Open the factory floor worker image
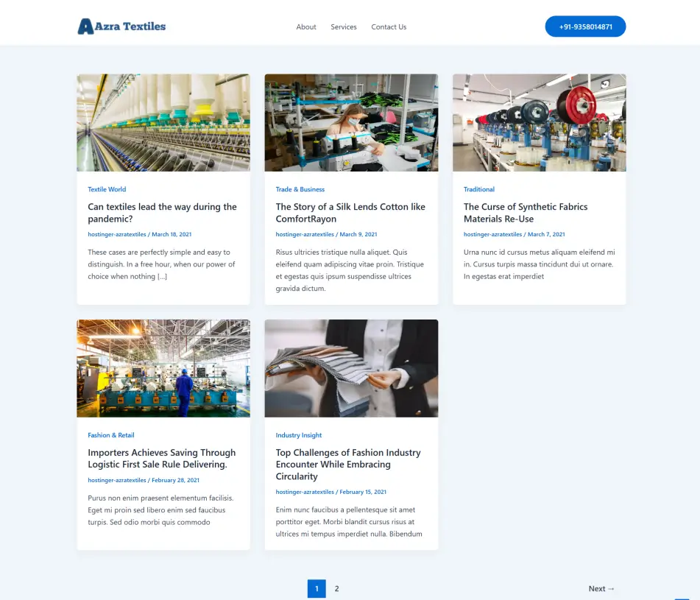This screenshot has width=700, height=600. pos(163,368)
